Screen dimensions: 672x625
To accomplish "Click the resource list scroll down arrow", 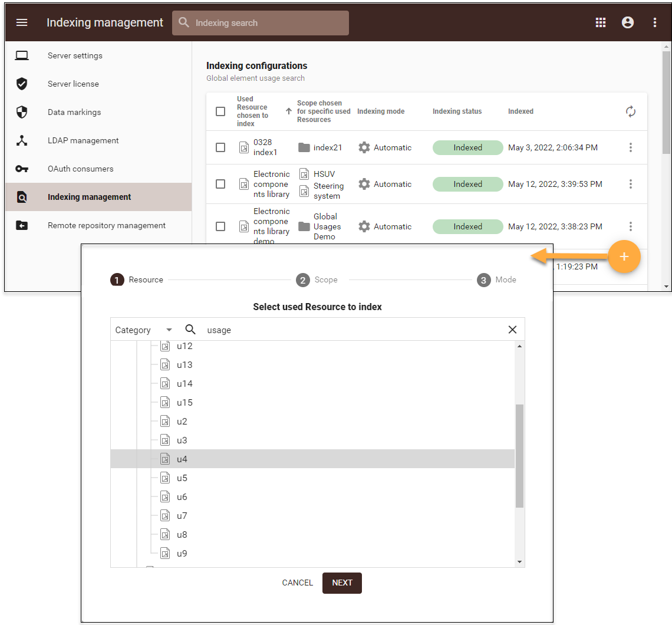I will pos(519,562).
